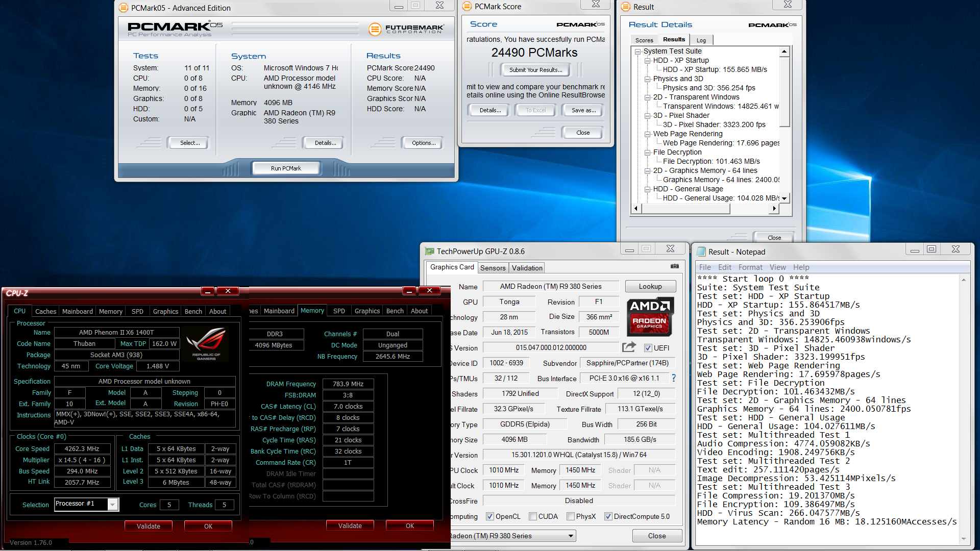Open the Caches tab in CPU-Z
The image size is (980, 551).
[x=46, y=311]
